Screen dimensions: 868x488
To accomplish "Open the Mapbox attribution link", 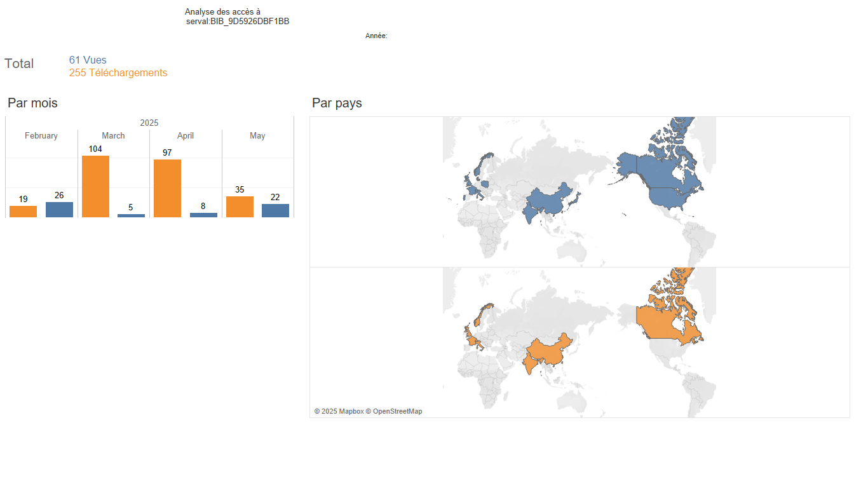I will tap(339, 411).
